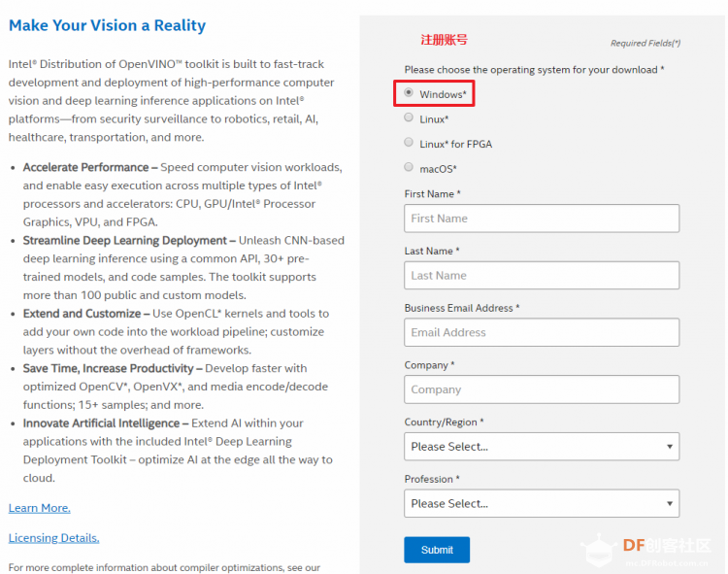Click the Extend and Customize bullet heading
Screen dimensions: 728x574
point(83,314)
